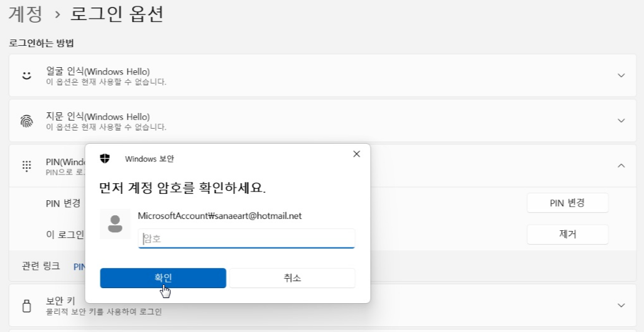Expand the 지문 인식 option
This screenshot has height=332, width=644.
[621, 120]
